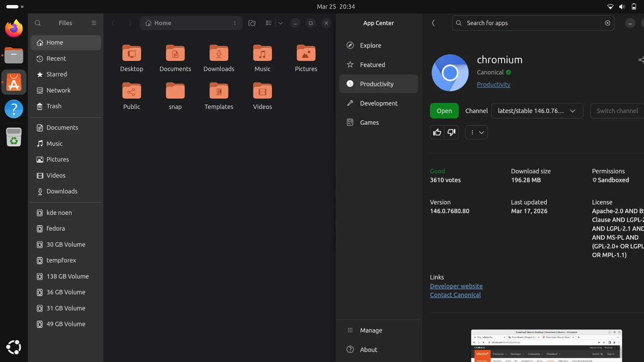Select the Development category in App Center
Viewport: 644px width, 362px height.
click(379, 103)
